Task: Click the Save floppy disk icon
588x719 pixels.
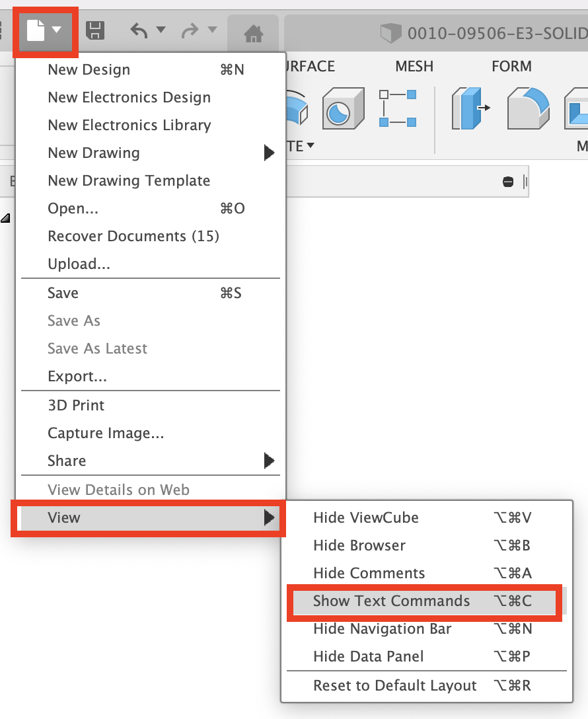Action: [96, 31]
